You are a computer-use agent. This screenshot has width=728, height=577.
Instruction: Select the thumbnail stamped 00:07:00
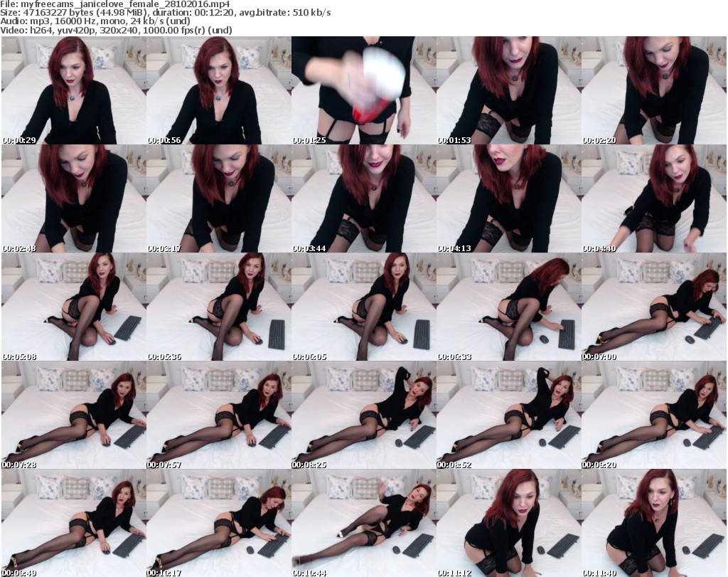pyautogui.click(x=654, y=307)
